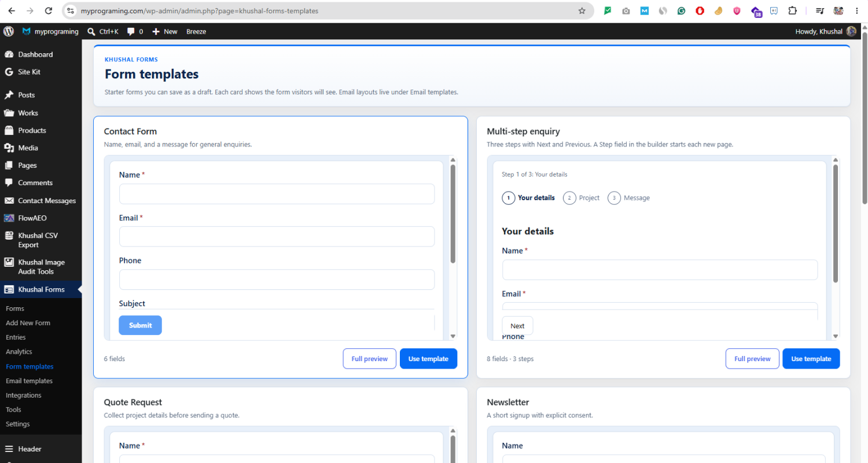Click the Contact Messages envelope icon
The width and height of the screenshot is (868, 463).
9,201
